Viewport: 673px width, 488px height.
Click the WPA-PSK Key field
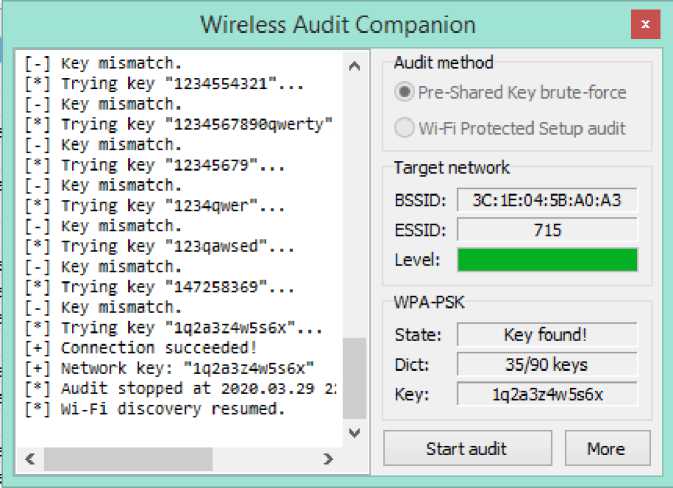pos(547,394)
